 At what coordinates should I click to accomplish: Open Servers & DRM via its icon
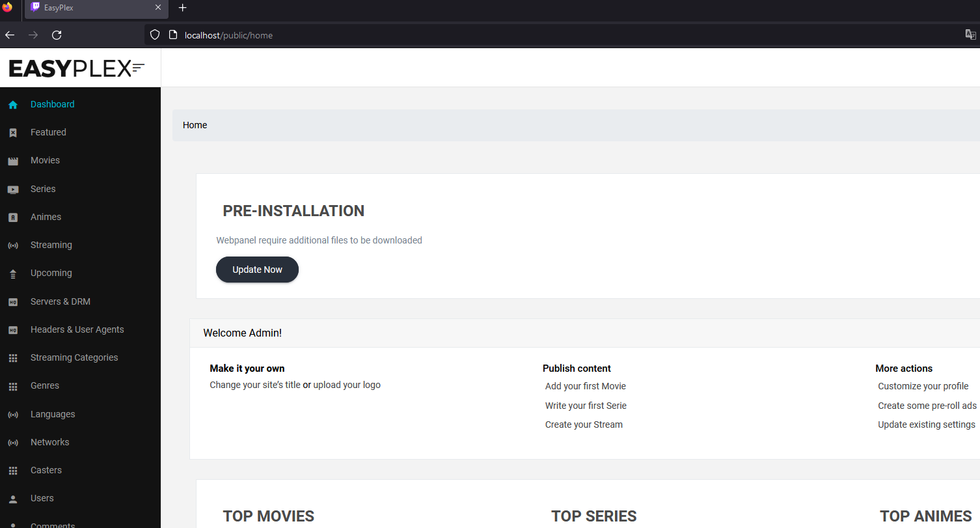(x=13, y=301)
